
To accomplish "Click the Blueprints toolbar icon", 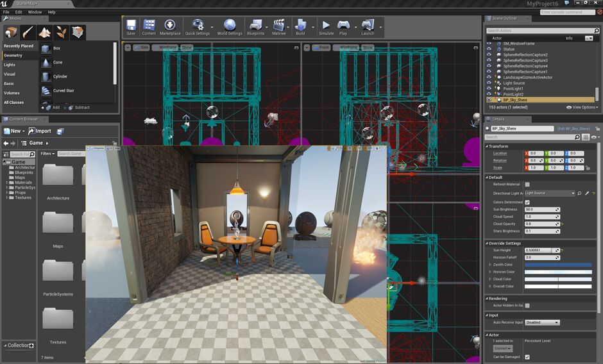I will coord(255,26).
